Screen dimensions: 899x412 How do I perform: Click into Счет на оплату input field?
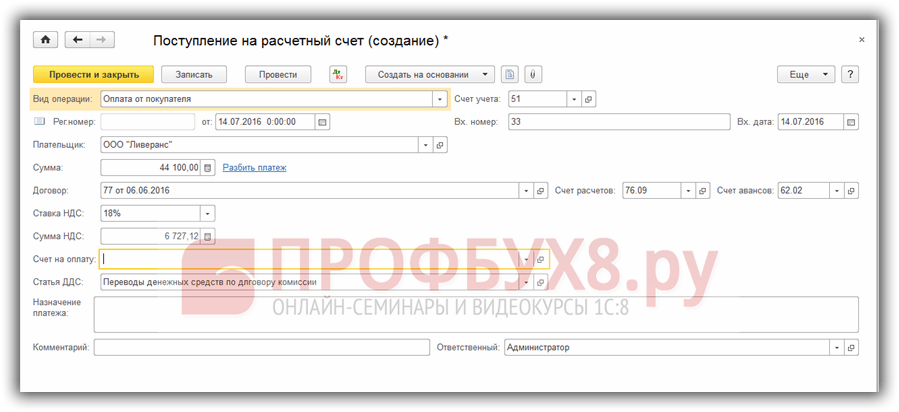(310, 259)
